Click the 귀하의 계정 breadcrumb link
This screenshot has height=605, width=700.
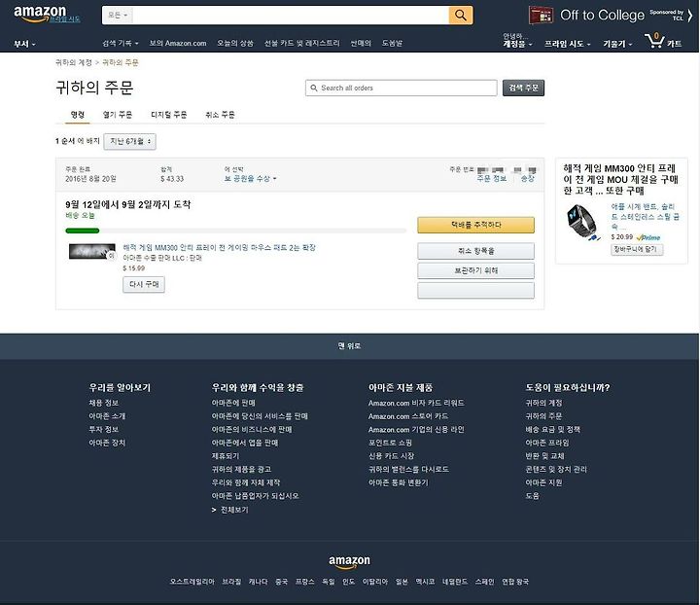pyautogui.click(x=74, y=62)
